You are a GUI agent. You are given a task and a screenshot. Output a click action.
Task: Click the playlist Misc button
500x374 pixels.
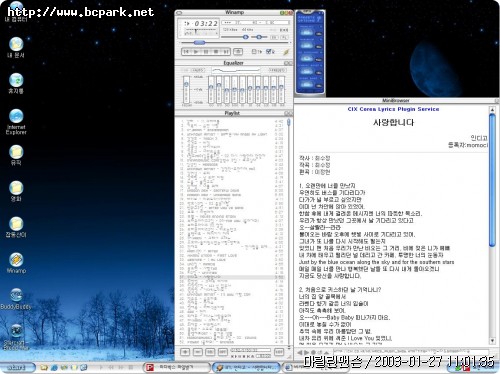[x=223, y=352]
